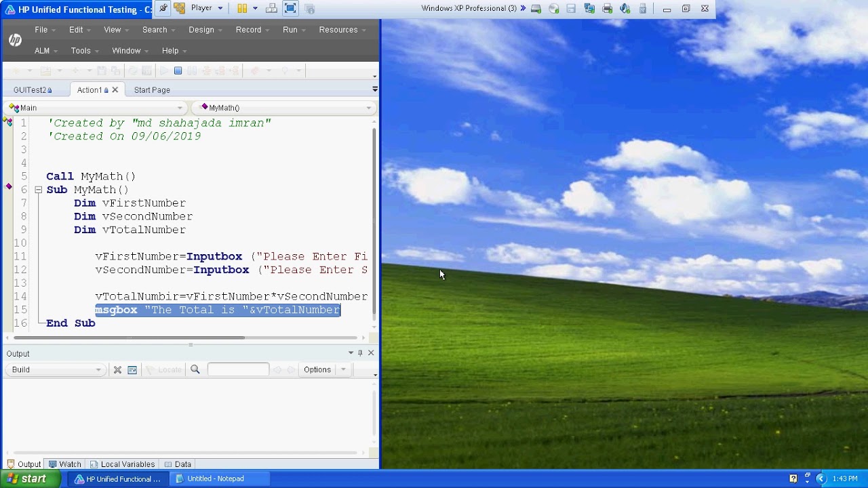Click the Output search input field

(x=238, y=369)
